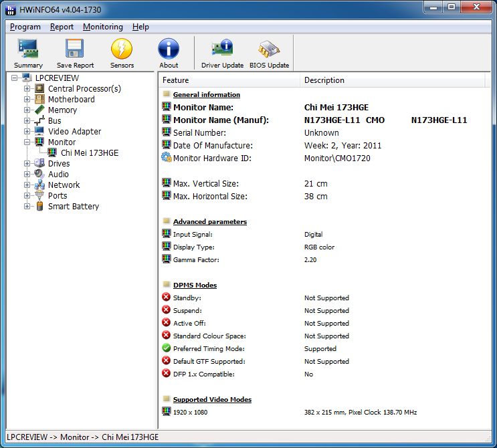The height and width of the screenshot is (448, 497).
Task: Expand the Smart Battery node
Action: 27,206
